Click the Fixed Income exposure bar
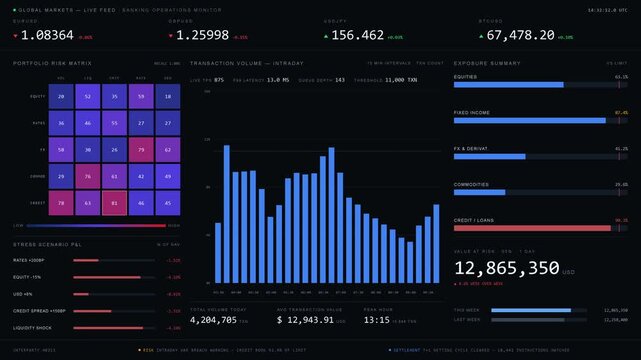The width and height of the screenshot is (641, 360). click(x=540, y=121)
